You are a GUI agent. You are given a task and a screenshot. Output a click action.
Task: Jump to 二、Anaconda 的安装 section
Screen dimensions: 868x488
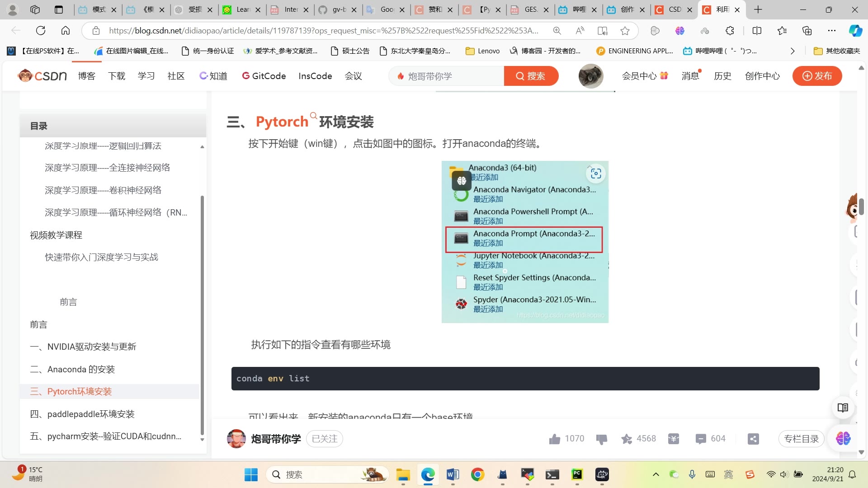pyautogui.click(x=72, y=369)
